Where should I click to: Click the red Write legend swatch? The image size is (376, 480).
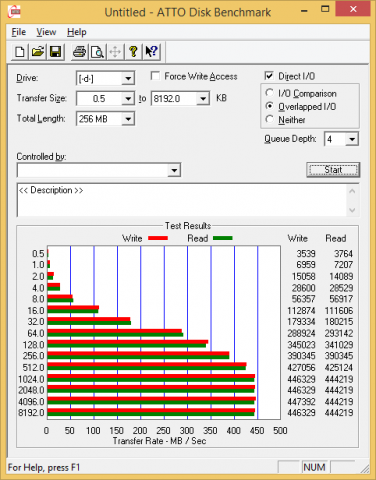(158, 238)
